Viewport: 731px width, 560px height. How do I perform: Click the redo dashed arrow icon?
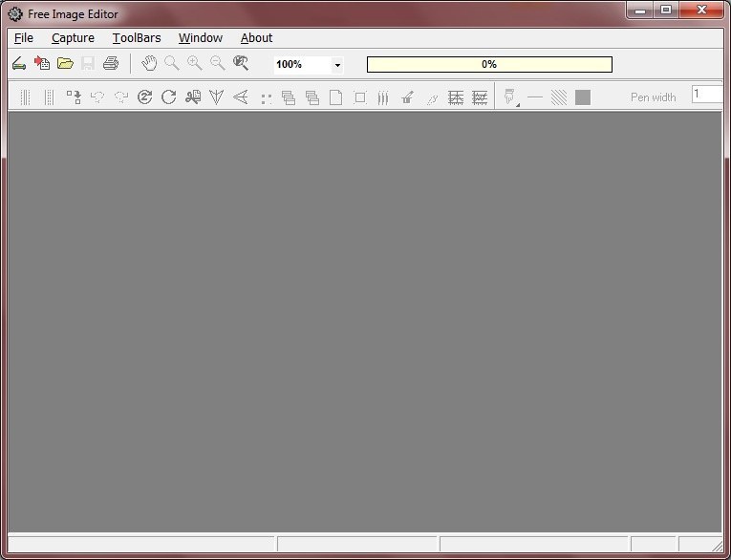[121, 97]
